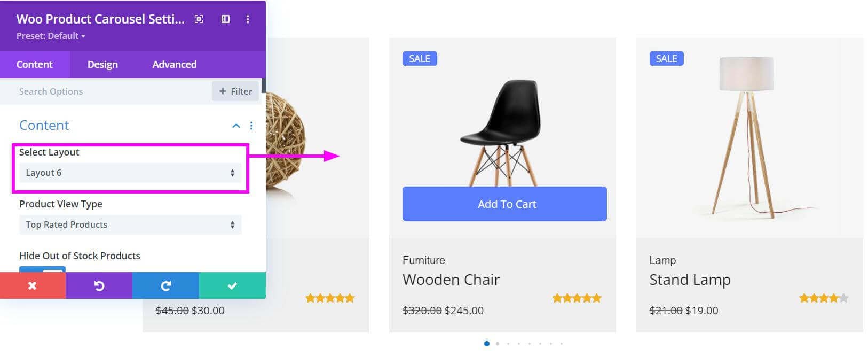The height and width of the screenshot is (356, 868).
Task: Click the expand modal fullscreen icon
Action: click(x=199, y=19)
